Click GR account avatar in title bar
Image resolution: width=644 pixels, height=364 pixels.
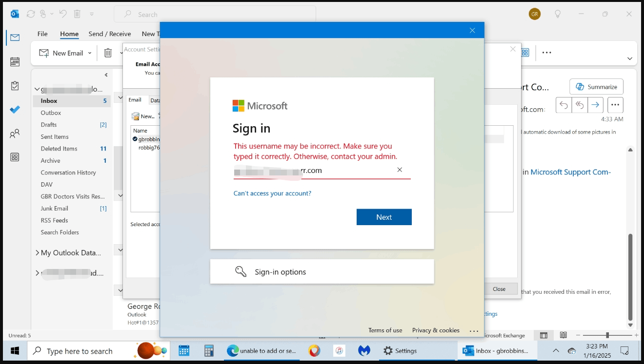(x=535, y=14)
